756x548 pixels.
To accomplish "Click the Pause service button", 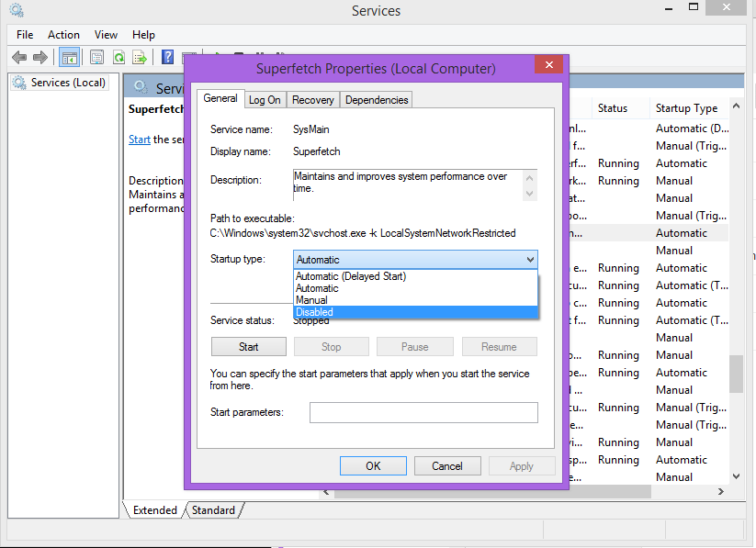I will pyautogui.click(x=414, y=347).
